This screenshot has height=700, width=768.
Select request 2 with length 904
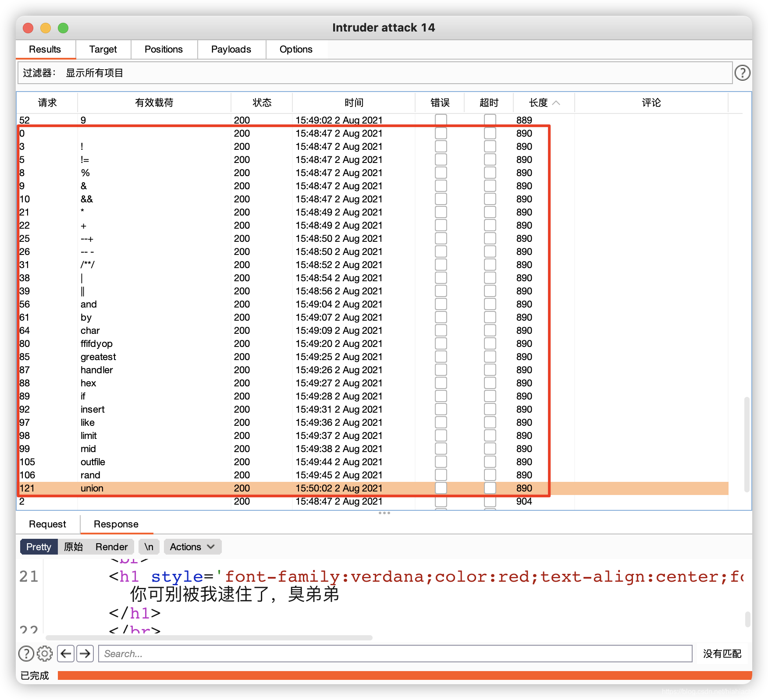click(373, 501)
